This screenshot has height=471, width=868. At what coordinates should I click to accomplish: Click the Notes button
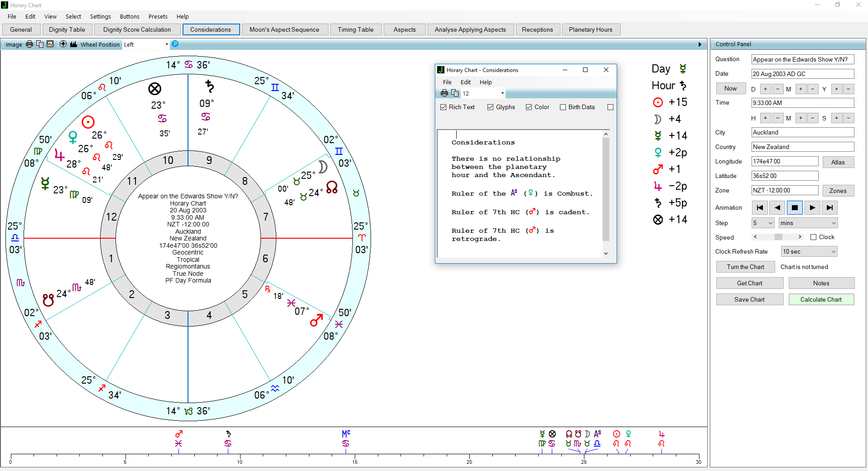click(x=821, y=283)
